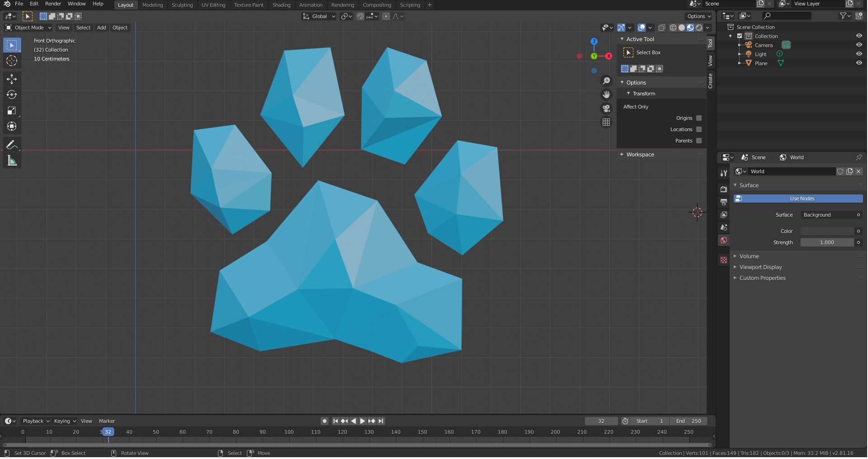
Task: Select the Move tool in the viewport toolbar
Action: (12, 79)
